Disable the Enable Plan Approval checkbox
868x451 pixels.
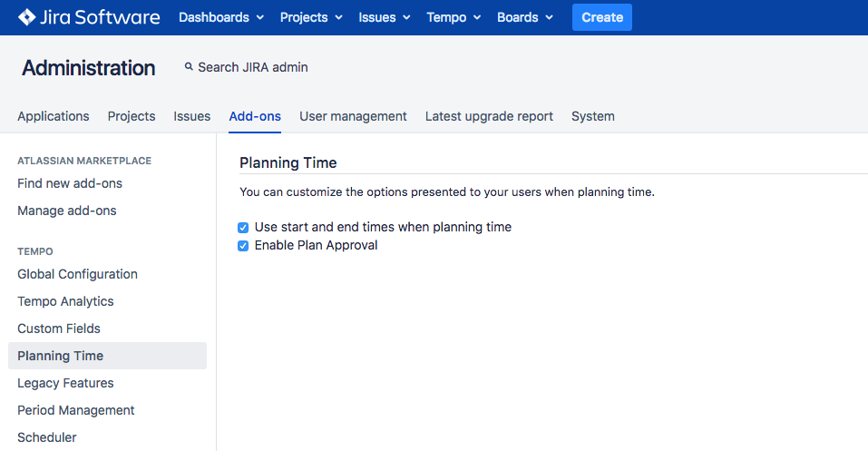pos(243,246)
